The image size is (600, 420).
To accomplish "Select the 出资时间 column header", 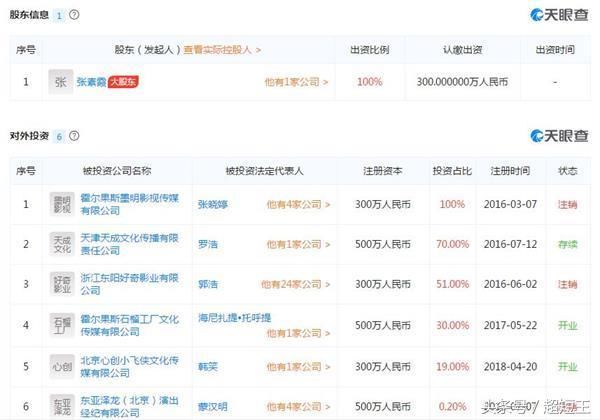I will (555, 50).
